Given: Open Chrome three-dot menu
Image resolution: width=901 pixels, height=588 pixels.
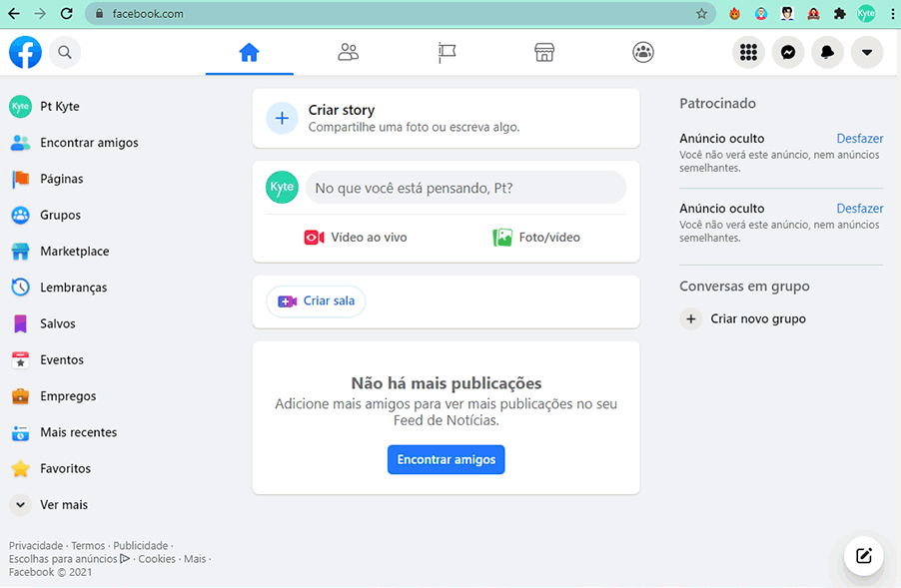Looking at the screenshot, I should (x=892, y=14).
